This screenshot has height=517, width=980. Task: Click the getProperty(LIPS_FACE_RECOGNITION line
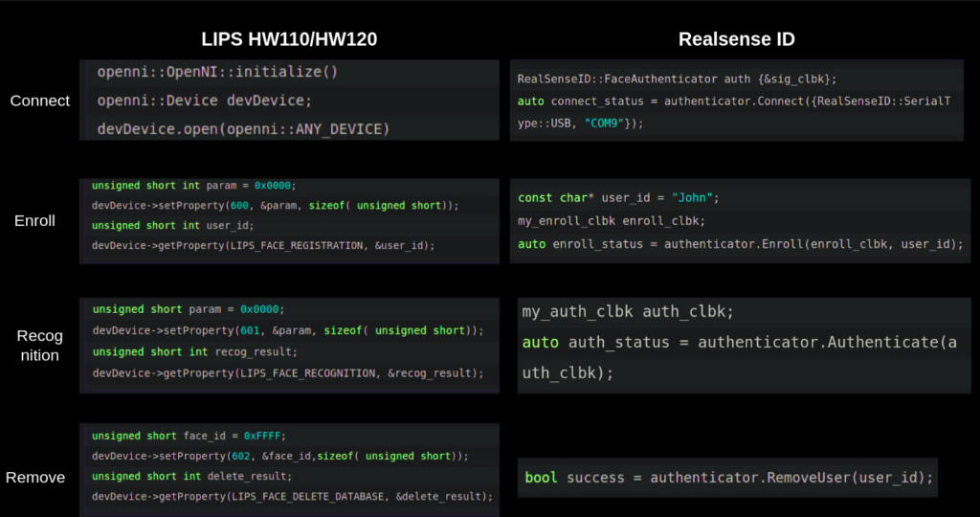288,373
